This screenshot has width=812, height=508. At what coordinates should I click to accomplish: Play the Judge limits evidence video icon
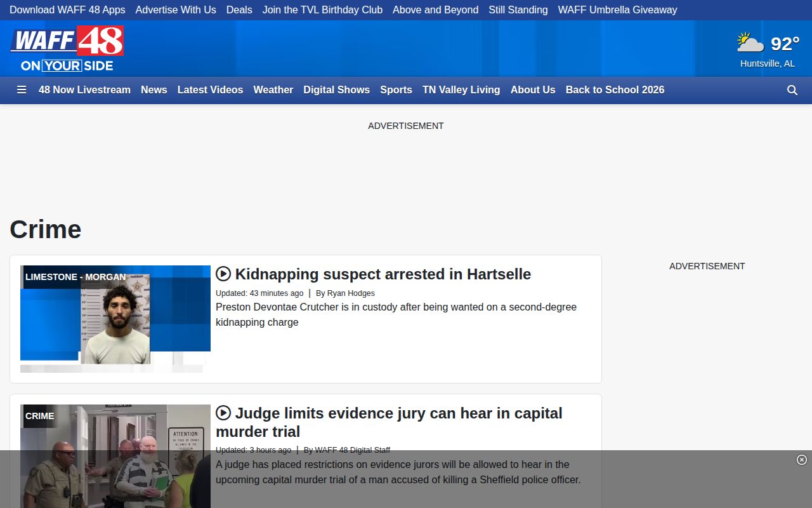[x=223, y=413]
